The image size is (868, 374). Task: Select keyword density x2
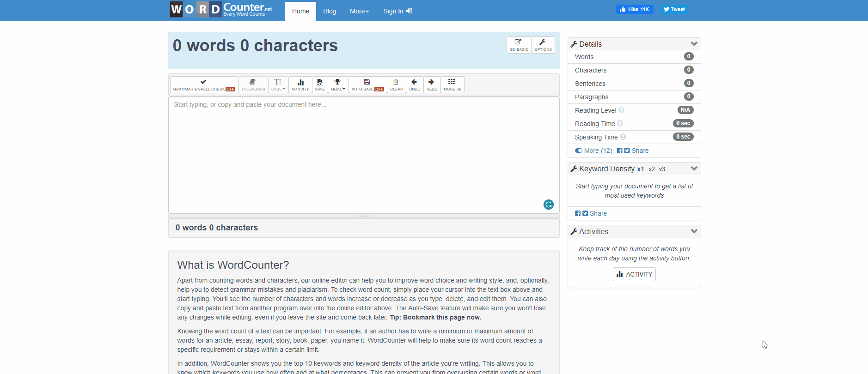(652, 169)
